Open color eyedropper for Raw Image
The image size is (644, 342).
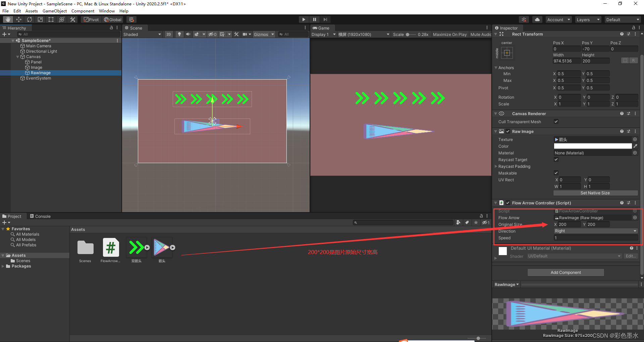point(635,146)
